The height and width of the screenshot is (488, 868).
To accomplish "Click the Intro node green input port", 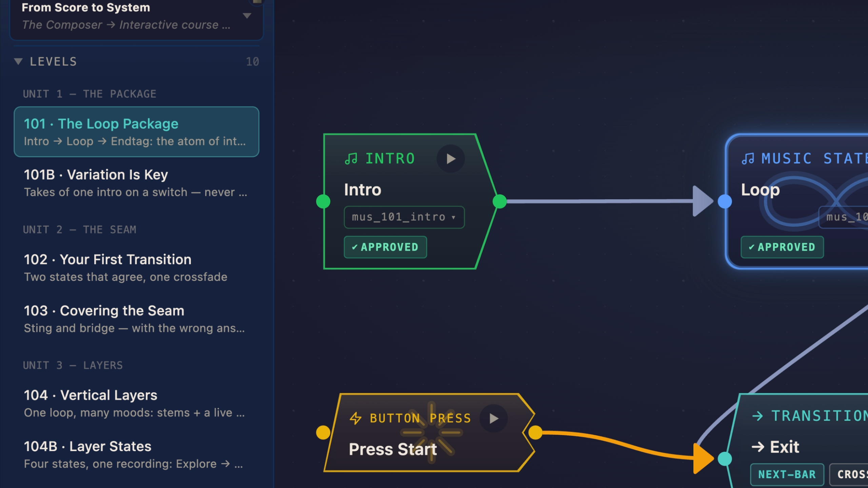I will tap(323, 201).
